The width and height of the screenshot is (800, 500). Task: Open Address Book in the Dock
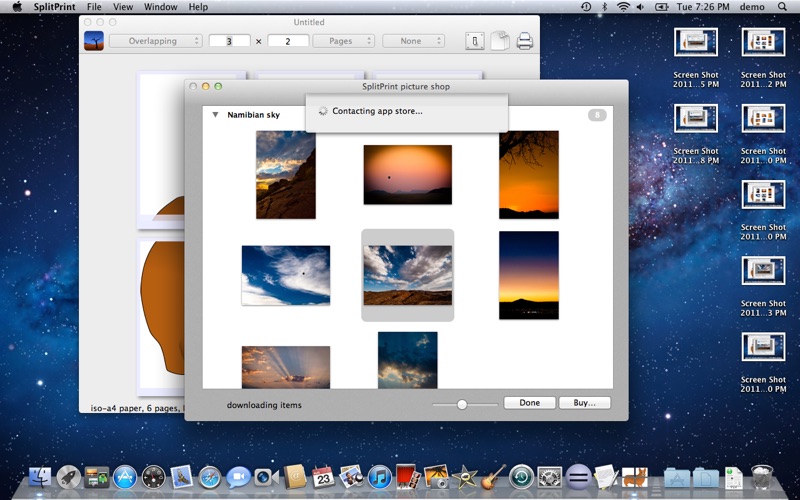295,478
